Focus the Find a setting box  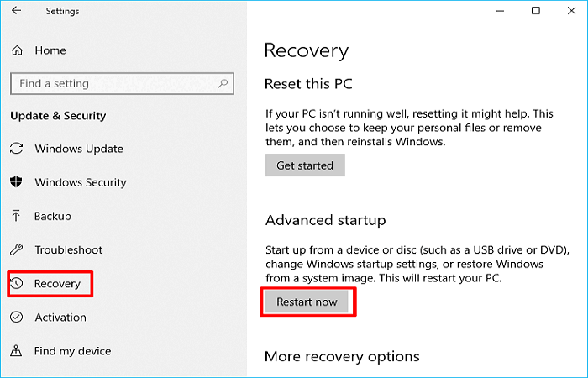pyautogui.click(x=113, y=83)
